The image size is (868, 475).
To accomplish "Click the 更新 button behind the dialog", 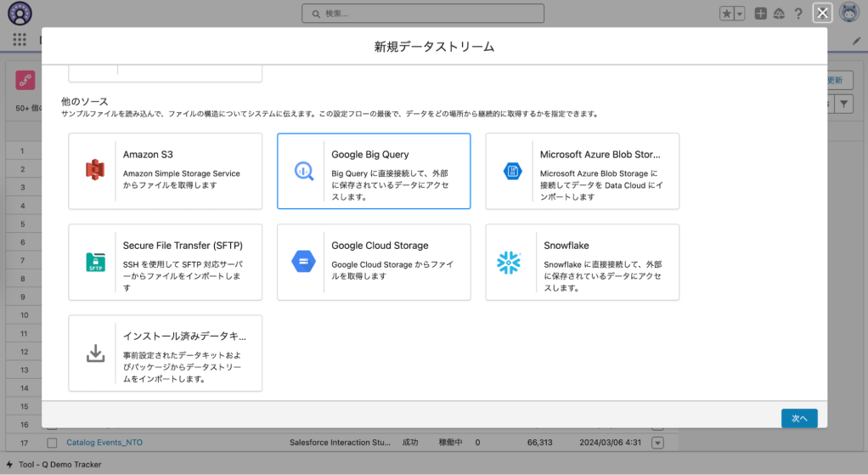I will pyautogui.click(x=836, y=80).
